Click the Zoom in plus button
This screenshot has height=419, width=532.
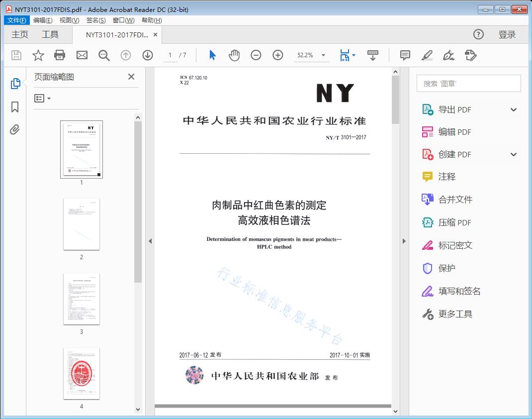[278, 55]
